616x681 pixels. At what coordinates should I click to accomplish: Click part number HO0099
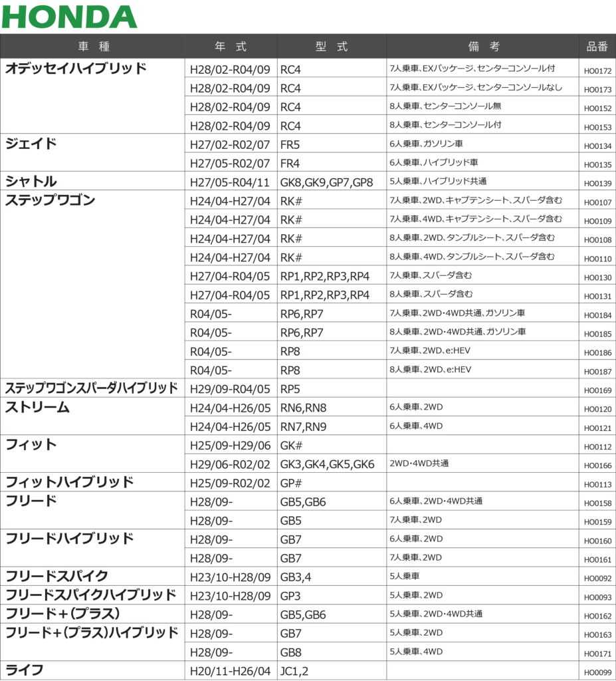point(597,673)
